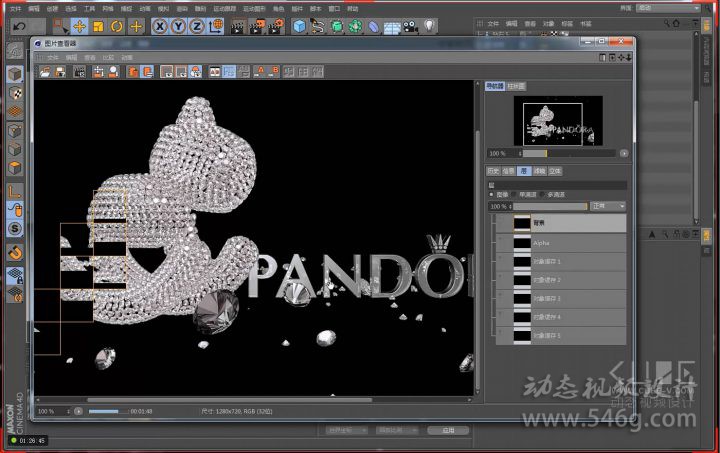Click the 应用 button below viewer
Image resolution: width=720 pixels, height=453 pixels.
coord(448,431)
